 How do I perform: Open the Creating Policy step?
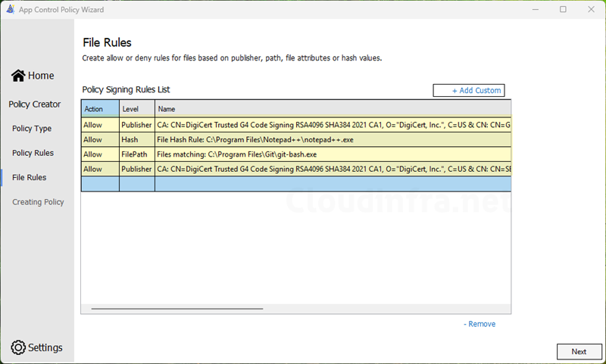(x=38, y=202)
